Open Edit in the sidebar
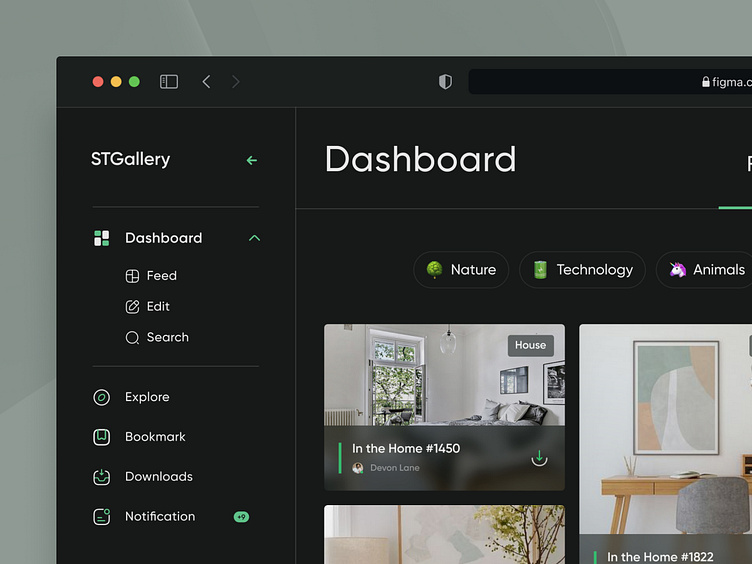The width and height of the screenshot is (752, 564). pyautogui.click(x=157, y=307)
